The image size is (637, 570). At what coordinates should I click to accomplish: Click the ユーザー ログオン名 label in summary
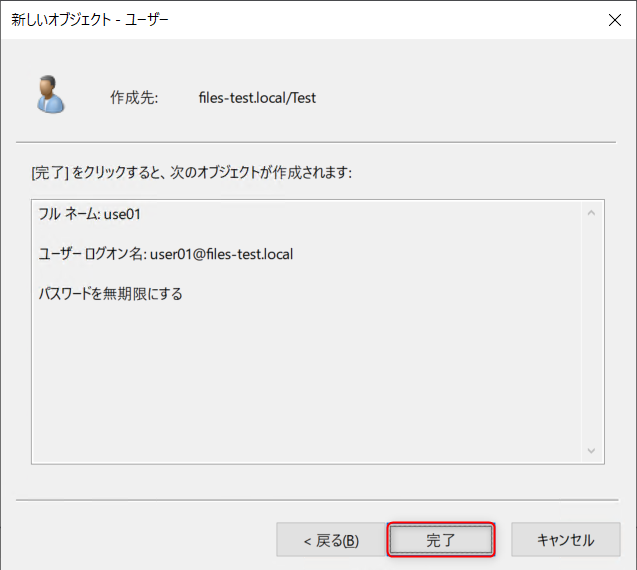point(92,254)
